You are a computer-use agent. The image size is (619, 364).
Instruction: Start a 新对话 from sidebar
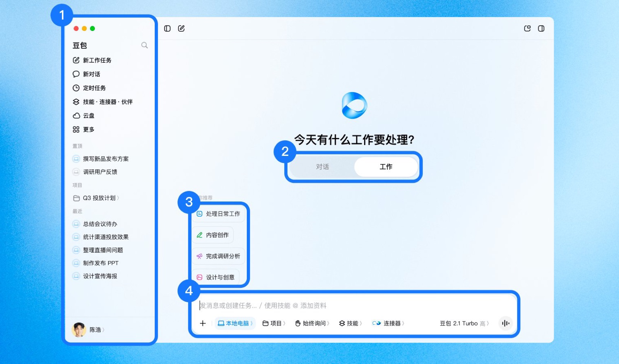(86, 74)
